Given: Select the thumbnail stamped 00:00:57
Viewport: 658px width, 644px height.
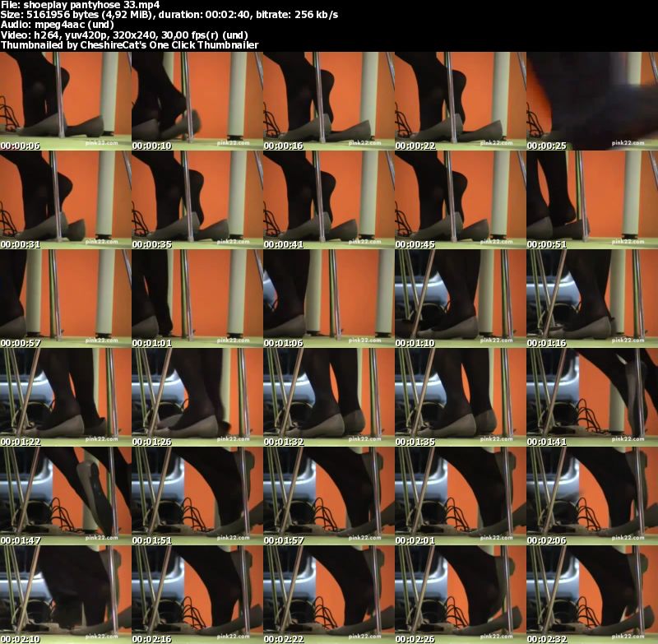Looking at the screenshot, I should (66, 299).
